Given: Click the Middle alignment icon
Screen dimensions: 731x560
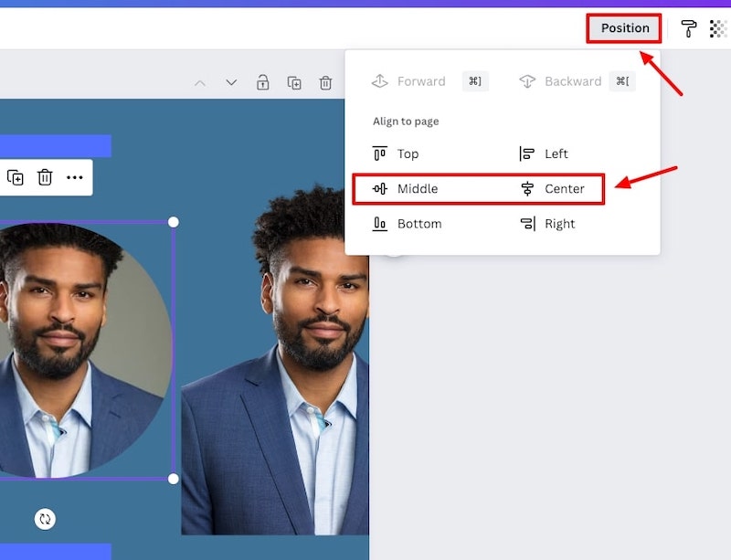Looking at the screenshot, I should (380, 189).
